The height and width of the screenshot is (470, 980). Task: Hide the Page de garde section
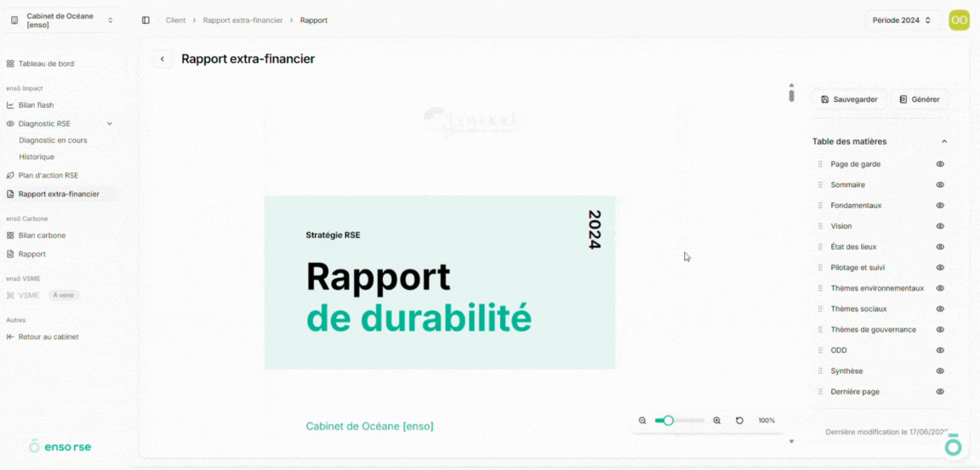940,164
